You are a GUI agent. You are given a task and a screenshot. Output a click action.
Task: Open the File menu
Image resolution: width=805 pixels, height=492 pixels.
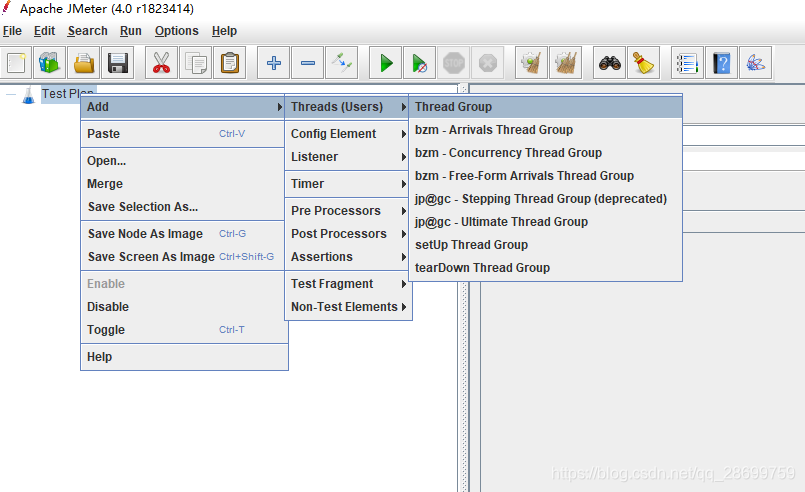(x=12, y=31)
